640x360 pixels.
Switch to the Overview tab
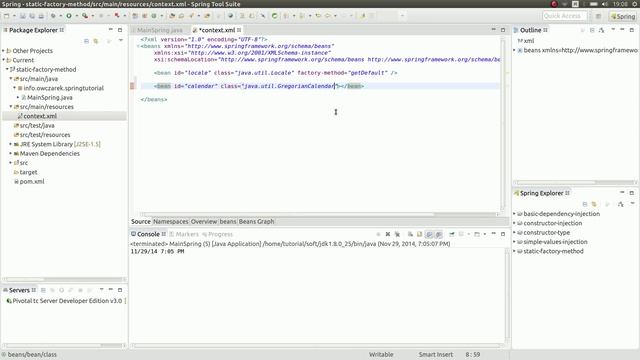[x=204, y=221]
